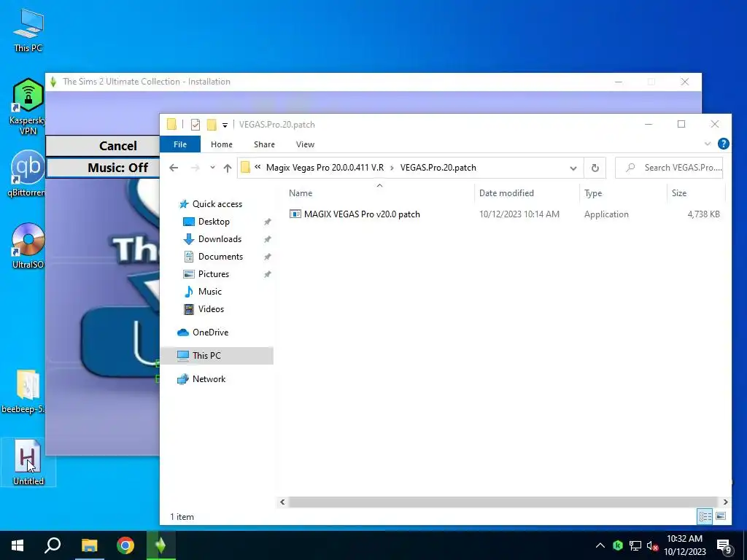This screenshot has height=560, width=747.
Task: Click the pin icon next to Downloads
Action: (267, 239)
